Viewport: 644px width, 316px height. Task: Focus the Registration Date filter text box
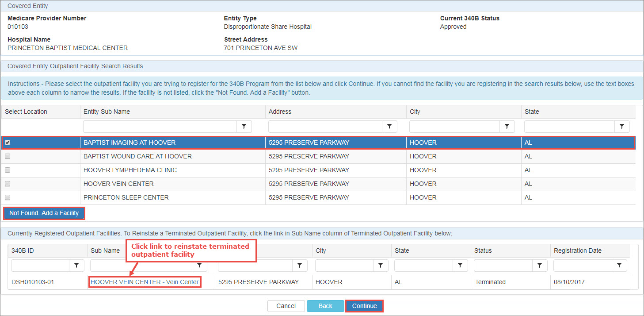click(x=583, y=265)
